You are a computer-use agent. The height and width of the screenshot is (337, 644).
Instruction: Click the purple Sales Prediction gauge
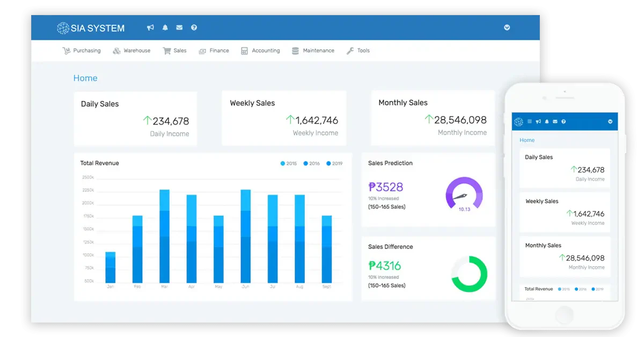[464, 192]
